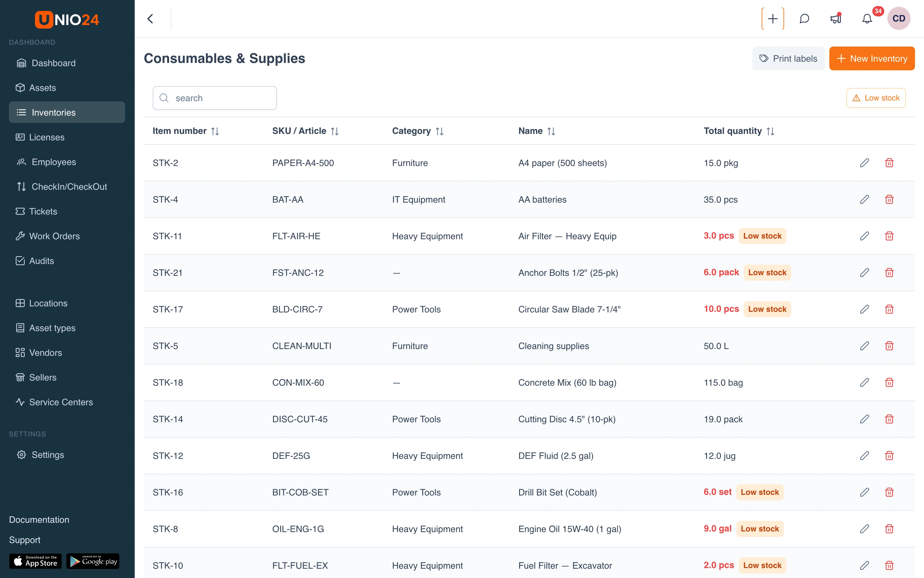This screenshot has height=578, width=924.
Task: Edit the Cutting Disc 4.5" item
Action: pyautogui.click(x=864, y=419)
